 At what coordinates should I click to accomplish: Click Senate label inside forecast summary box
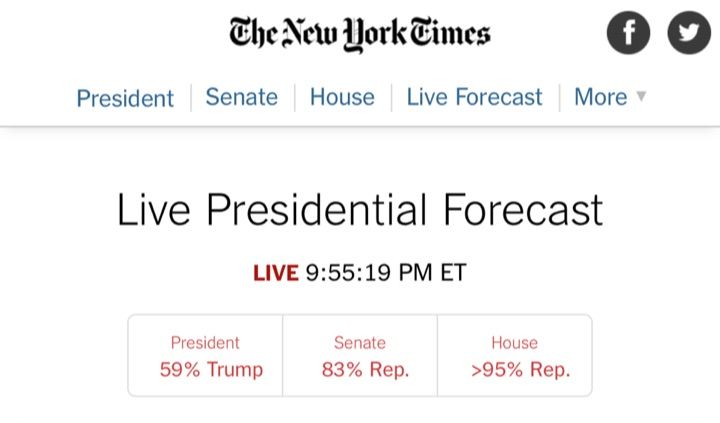tap(360, 343)
